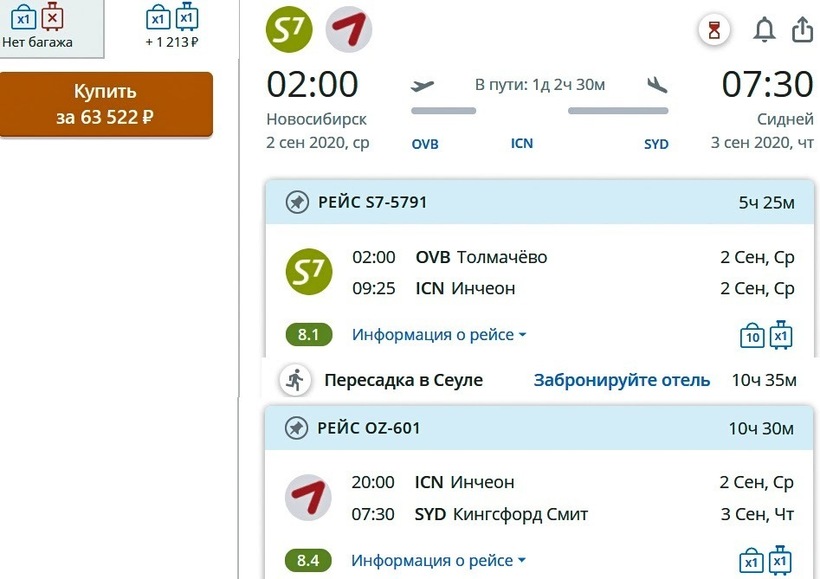Image resolution: width=820 pixels, height=579 pixels.
Task: Click the share icon at top right
Action: [x=802, y=30]
